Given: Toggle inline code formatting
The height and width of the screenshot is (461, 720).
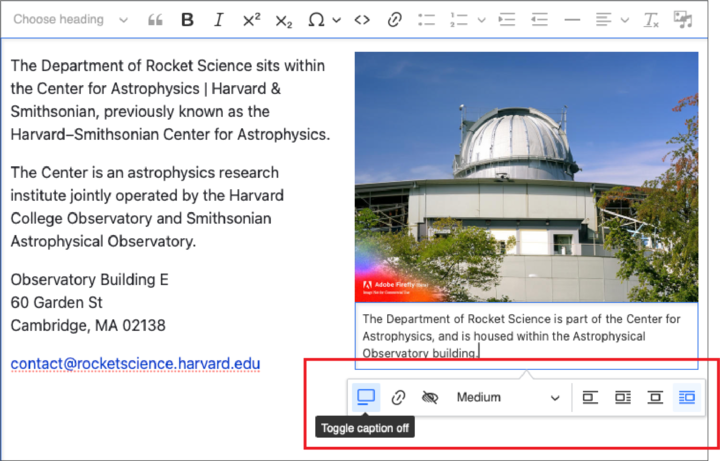Looking at the screenshot, I should point(362,20).
